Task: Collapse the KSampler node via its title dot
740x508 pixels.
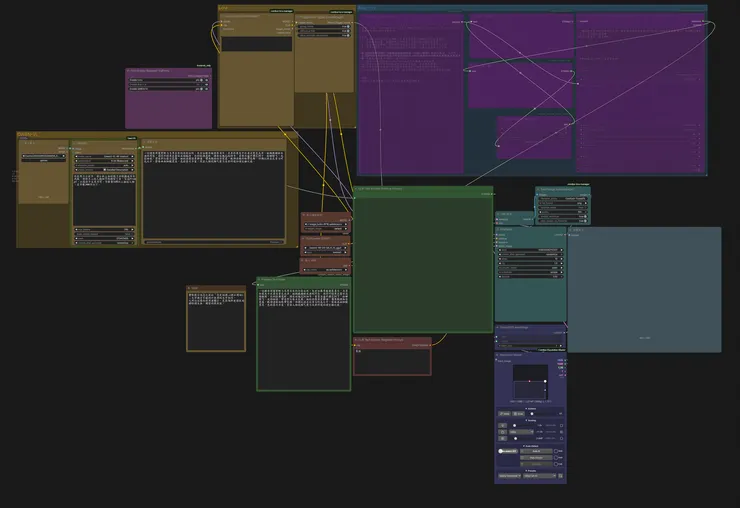Action: (497, 229)
